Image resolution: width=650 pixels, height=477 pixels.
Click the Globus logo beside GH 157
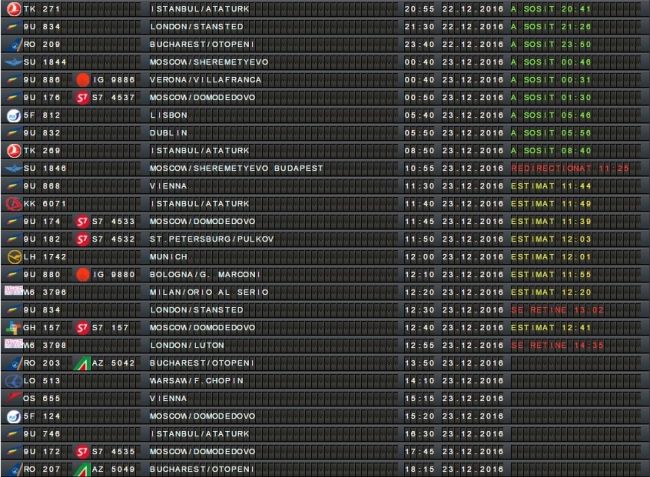click(13, 328)
